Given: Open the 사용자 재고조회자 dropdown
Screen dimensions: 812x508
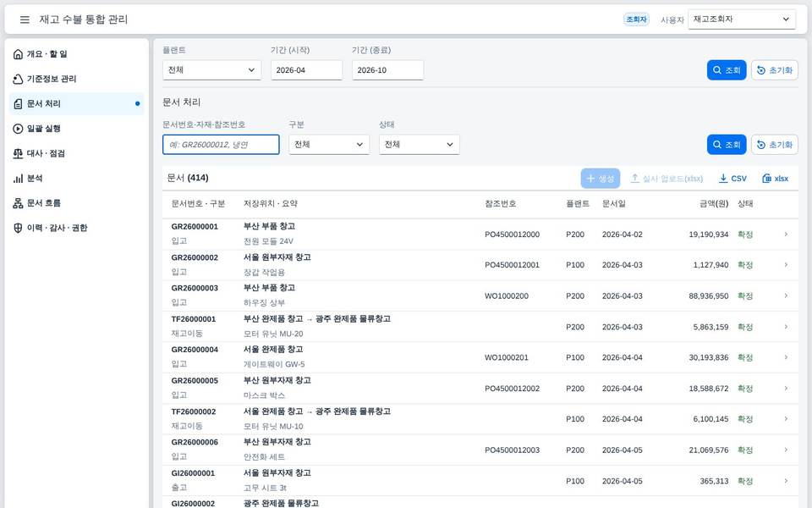Looking at the screenshot, I should tap(742, 19).
